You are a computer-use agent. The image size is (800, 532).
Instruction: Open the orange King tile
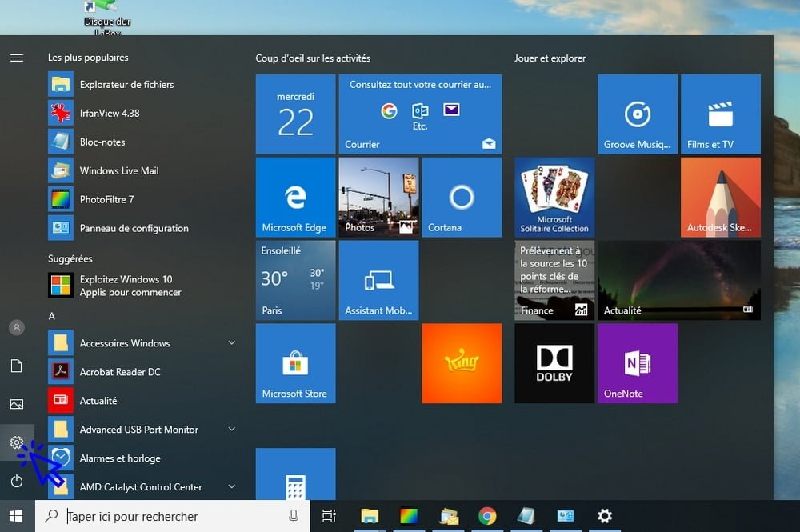click(x=462, y=364)
